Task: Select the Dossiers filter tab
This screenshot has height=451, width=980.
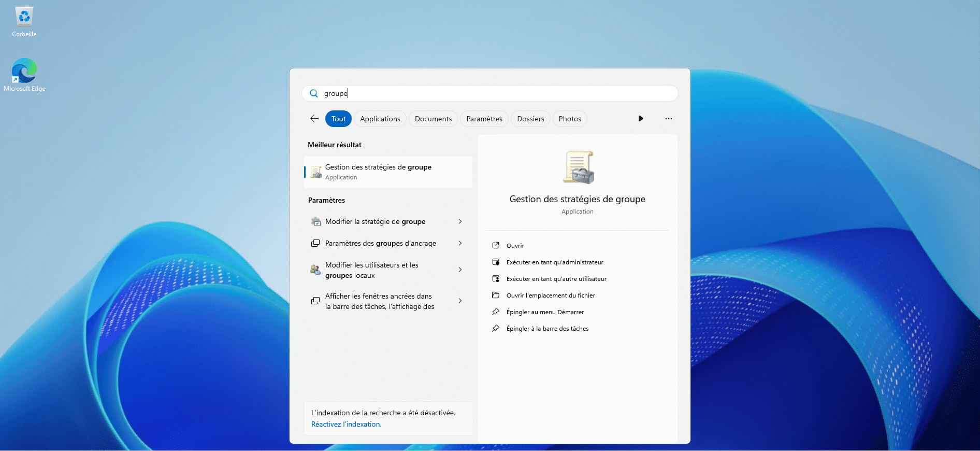Action: [530, 119]
